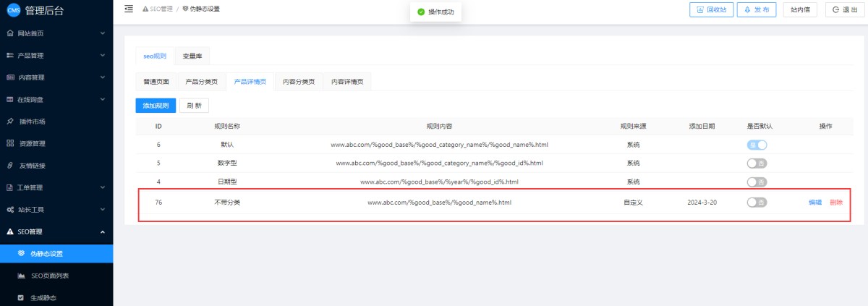This screenshot has width=868, height=306.
Task: Click the 友情链接 link icon
Action: tap(10, 166)
